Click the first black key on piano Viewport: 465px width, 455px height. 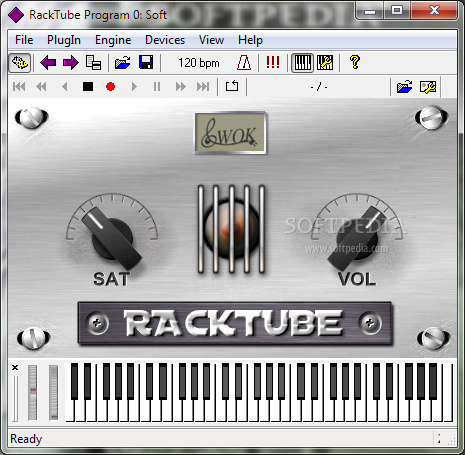74,381
